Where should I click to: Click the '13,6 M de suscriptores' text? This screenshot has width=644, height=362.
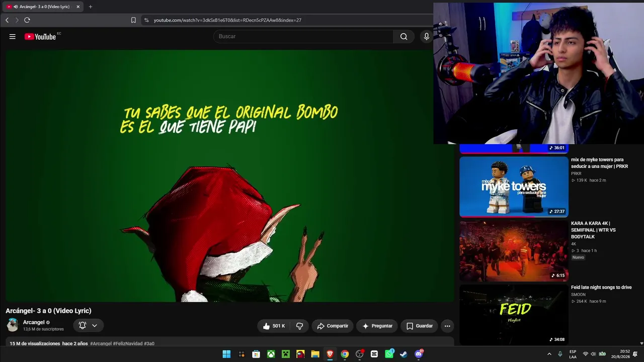pos(43,329)
